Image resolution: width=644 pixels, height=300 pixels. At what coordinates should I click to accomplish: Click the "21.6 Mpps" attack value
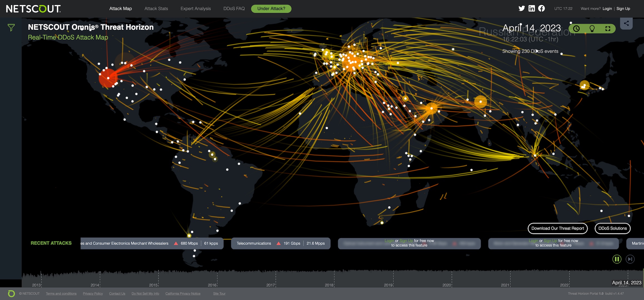coord(316,243)
